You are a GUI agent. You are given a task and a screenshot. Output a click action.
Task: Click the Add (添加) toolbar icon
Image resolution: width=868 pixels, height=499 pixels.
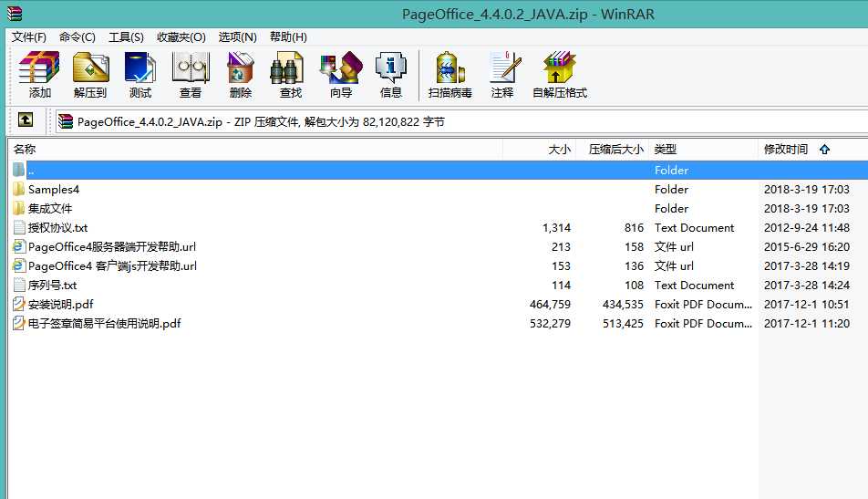pyautogui.click(x=39, y=68)
